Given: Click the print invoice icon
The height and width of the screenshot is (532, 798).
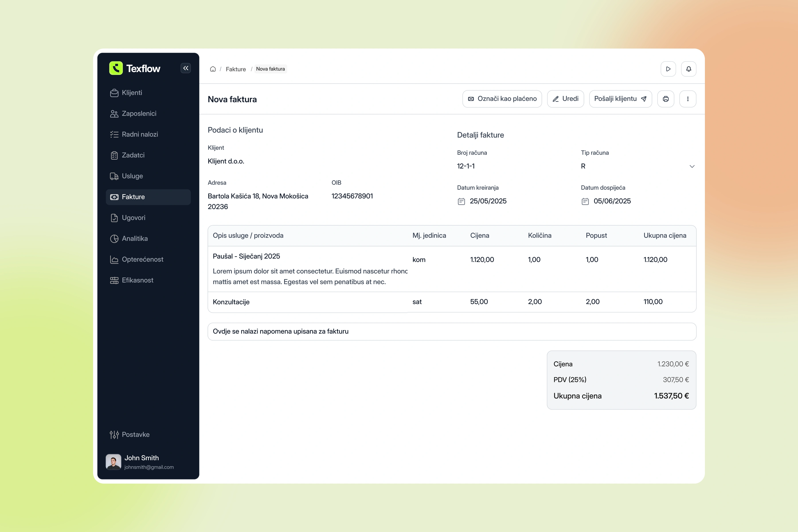Looking at the screenshot, I should click(665, 99).
